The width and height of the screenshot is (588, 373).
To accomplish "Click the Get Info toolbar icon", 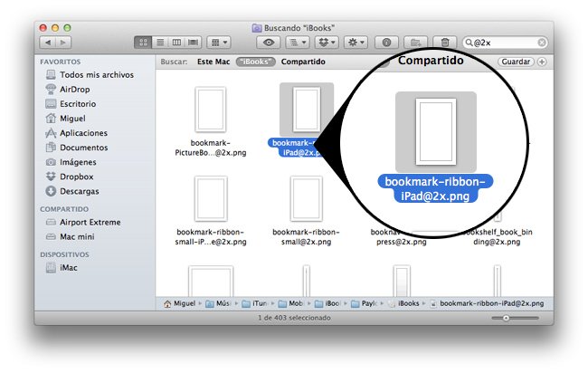I will tap(387, 43).
